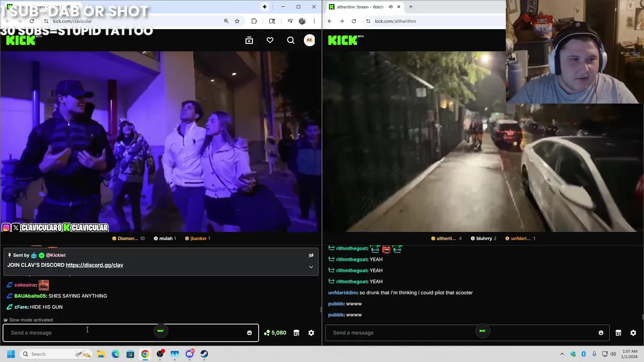Reload the kick.com/clavicular page
Viewport: 644px width, 362px height.
32,21
